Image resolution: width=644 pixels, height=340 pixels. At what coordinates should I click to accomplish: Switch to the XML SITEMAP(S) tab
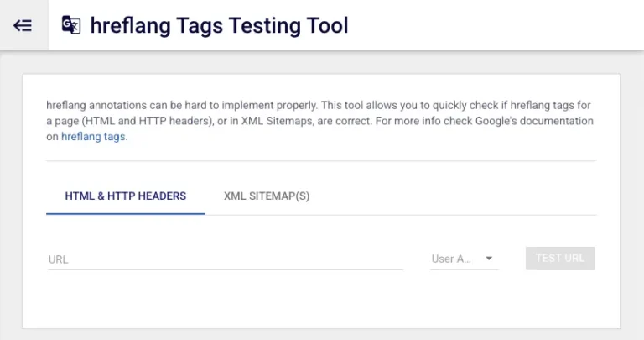coord(267,196)
